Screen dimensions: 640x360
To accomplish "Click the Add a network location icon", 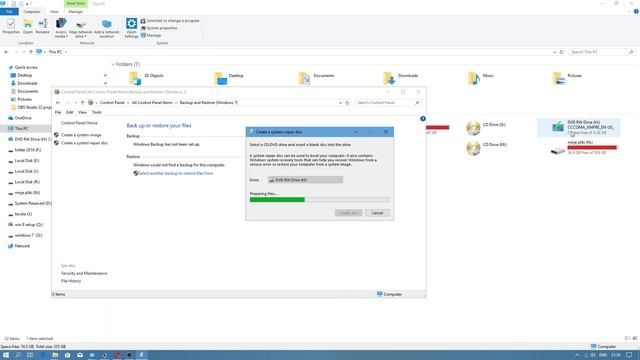I will coord(107,28).
